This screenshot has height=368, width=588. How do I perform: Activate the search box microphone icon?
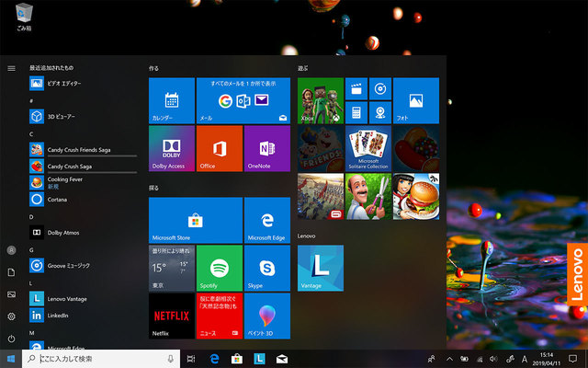pos(171,359)
